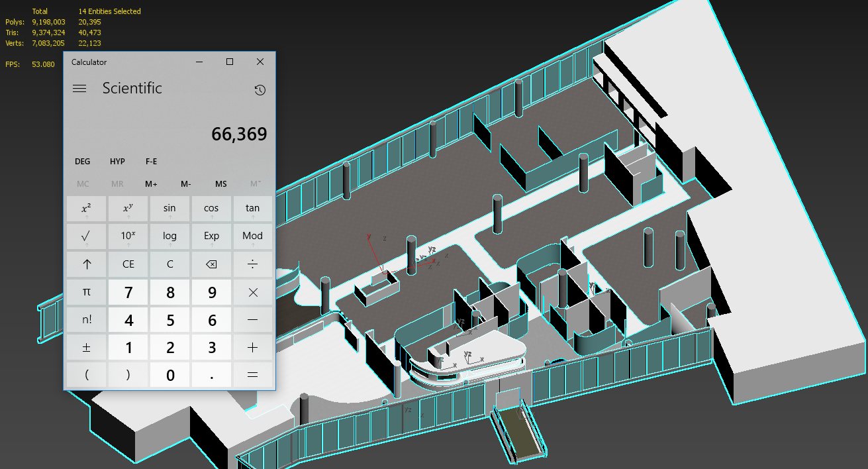Open the calculator History panel
Screen dimensions: 868x469
tap(260, 90)
